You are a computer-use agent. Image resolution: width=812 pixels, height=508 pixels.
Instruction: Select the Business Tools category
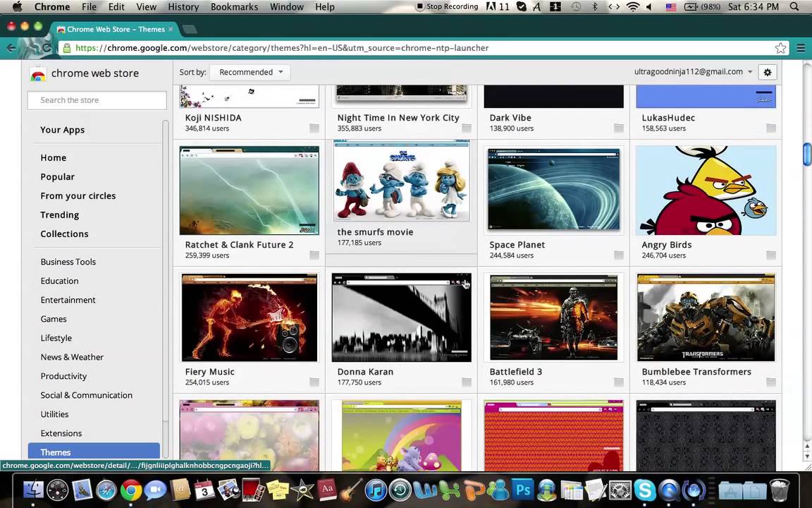click(68, 262)
